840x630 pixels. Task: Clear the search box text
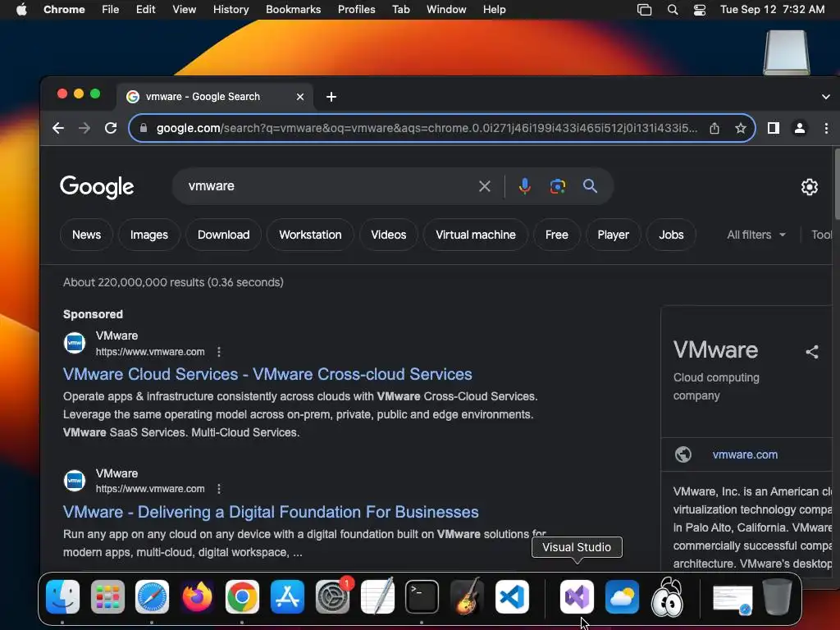coord(484,186)
